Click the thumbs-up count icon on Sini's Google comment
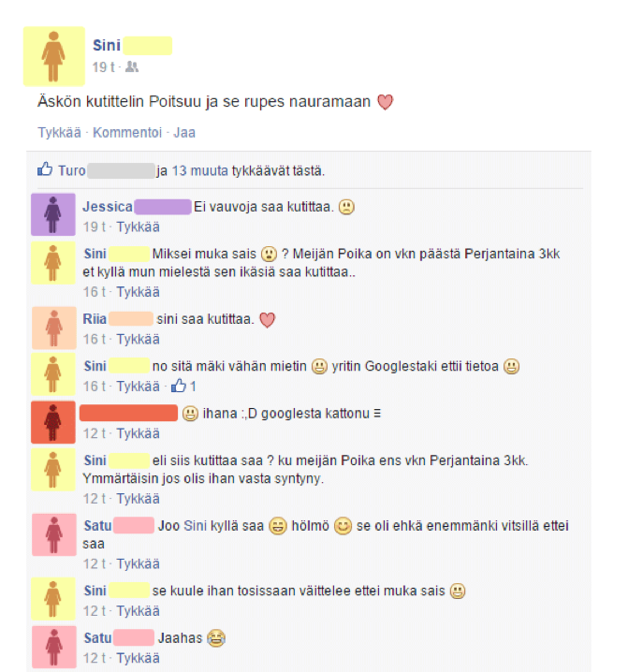Viewport: 628px width, 672px height. click(x=179, y=386)
